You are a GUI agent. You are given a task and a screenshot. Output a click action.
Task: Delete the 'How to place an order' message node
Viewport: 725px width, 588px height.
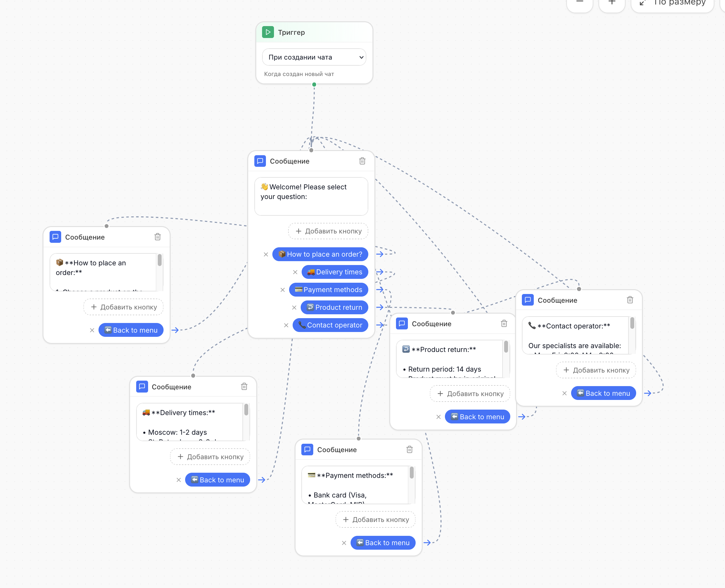[157, 237]
